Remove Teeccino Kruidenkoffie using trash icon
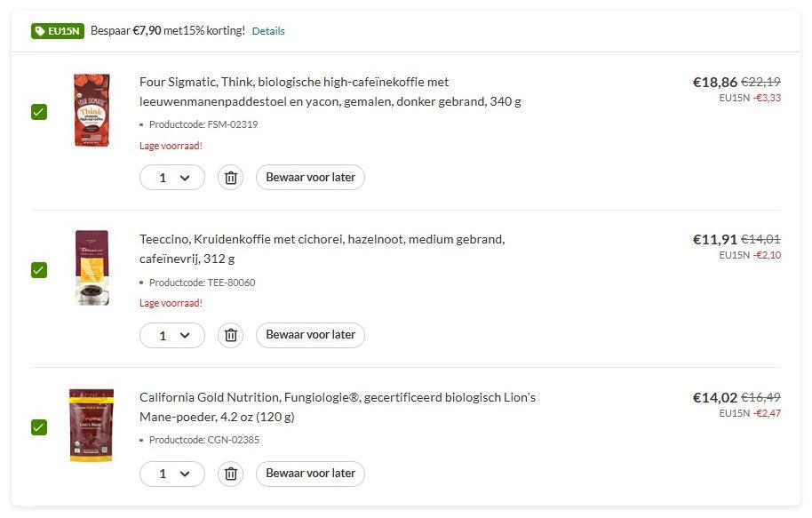 pyautogui.click(x=231, y=335)
